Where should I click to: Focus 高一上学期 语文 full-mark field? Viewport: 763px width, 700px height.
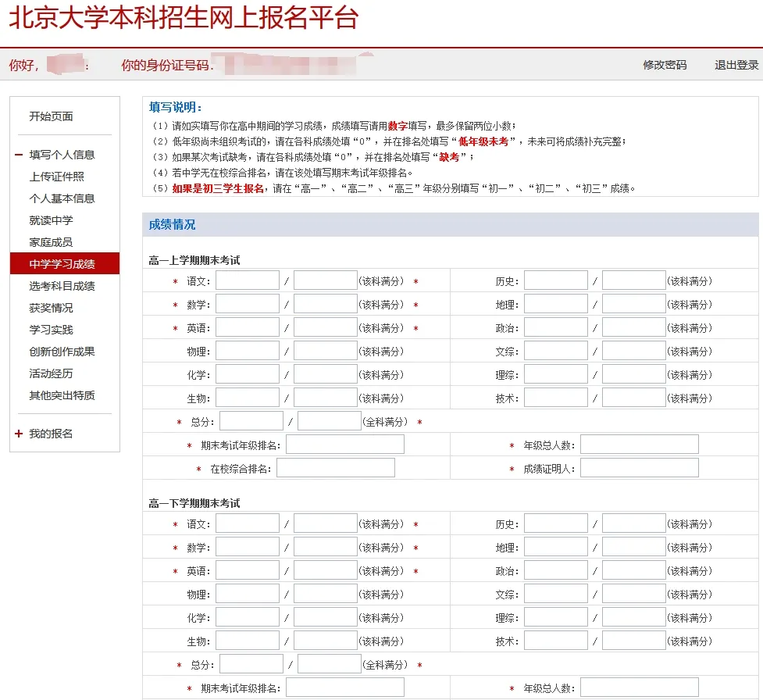click(326, 281)
